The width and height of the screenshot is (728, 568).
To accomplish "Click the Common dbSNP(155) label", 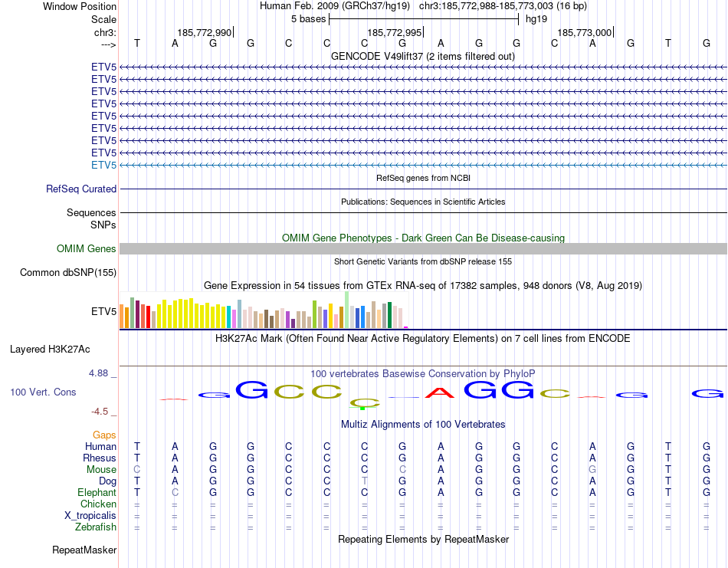I will coord(67,273).
